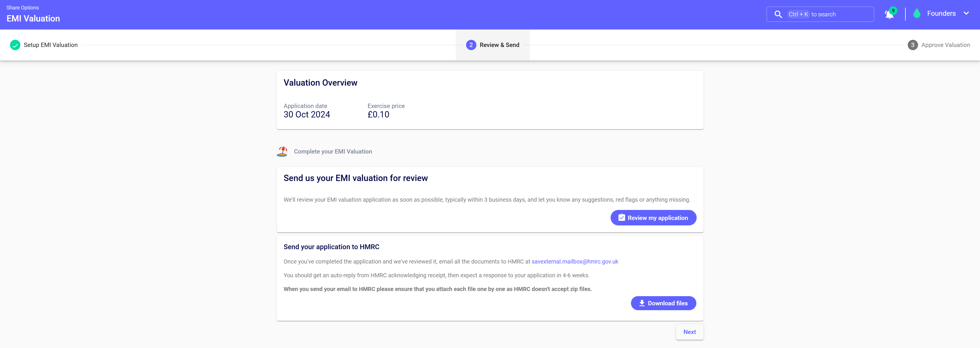The image size is (980, 348).
Task: Click the green droplet company logo
Action: tap(916, 14)
